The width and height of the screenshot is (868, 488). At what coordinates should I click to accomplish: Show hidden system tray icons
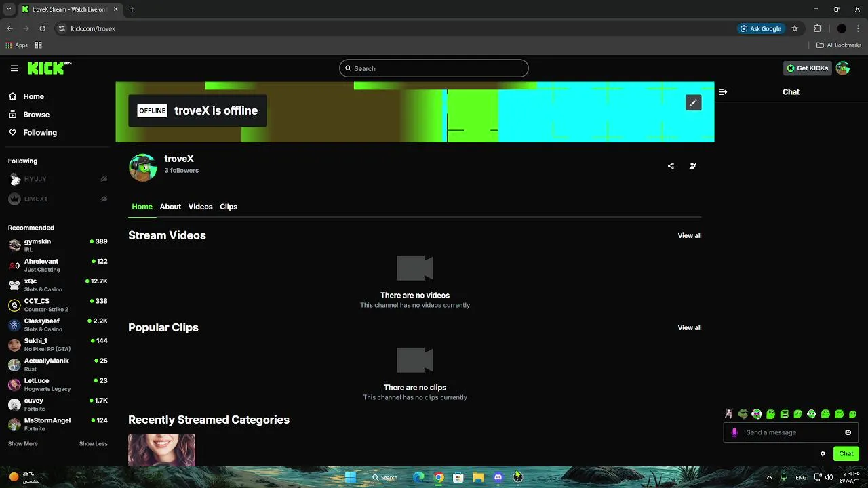[x=769, y=477]
